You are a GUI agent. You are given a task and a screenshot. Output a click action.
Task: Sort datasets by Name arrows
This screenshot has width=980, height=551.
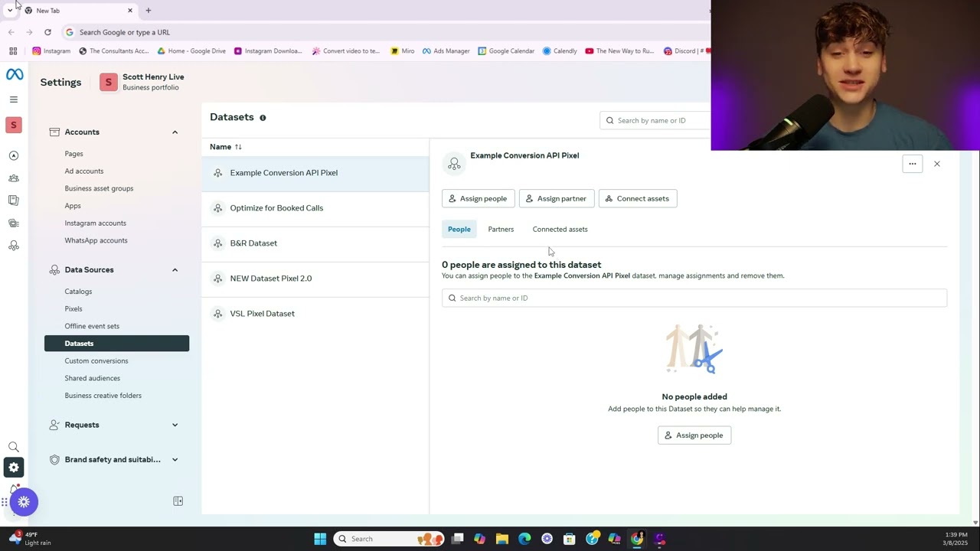(x=238, y=147)
